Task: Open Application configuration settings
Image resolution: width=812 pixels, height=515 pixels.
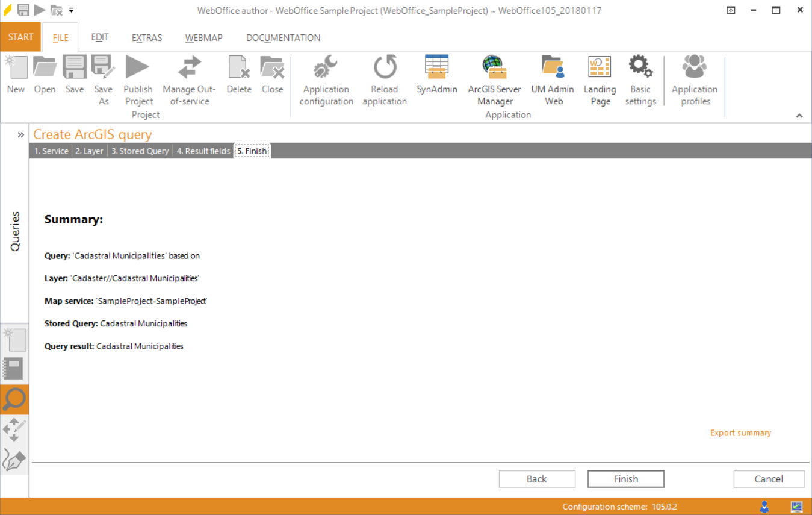Action: click(x=326, y=78)
